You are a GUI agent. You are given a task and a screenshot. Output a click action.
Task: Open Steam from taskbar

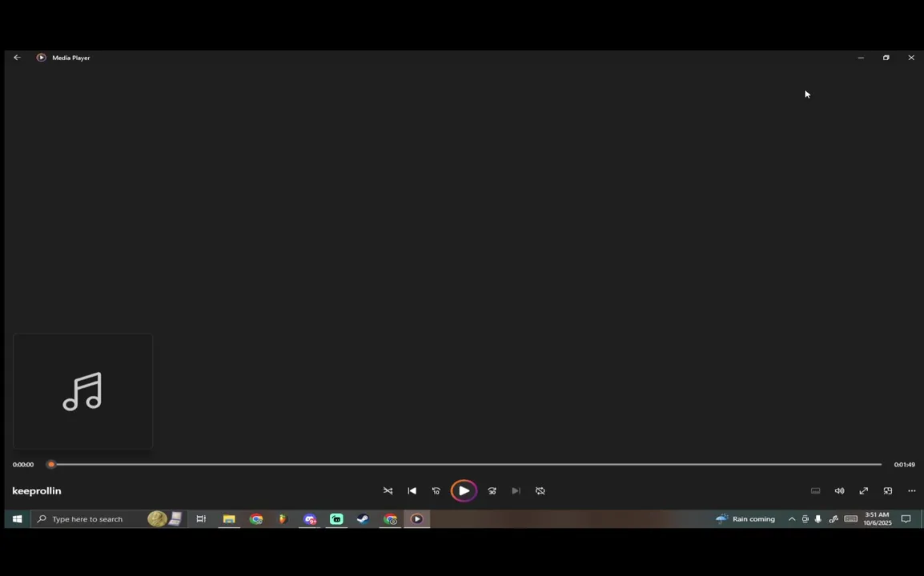tap(363, 519)
